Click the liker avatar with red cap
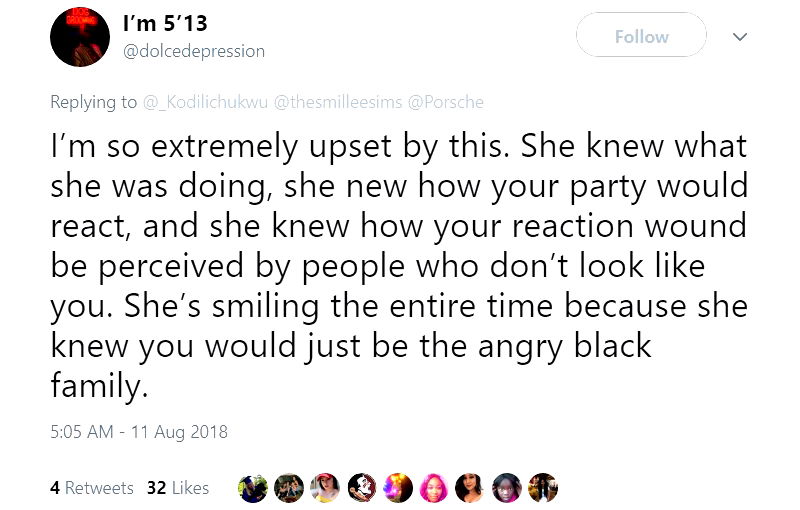The height and width of the screenshot is (510, 800). click(x=325, y=487)
